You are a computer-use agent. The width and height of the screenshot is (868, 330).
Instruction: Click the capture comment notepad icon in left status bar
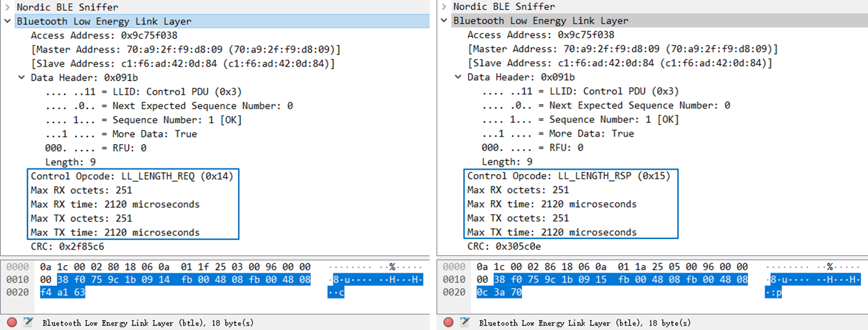[x=27, y=323]
